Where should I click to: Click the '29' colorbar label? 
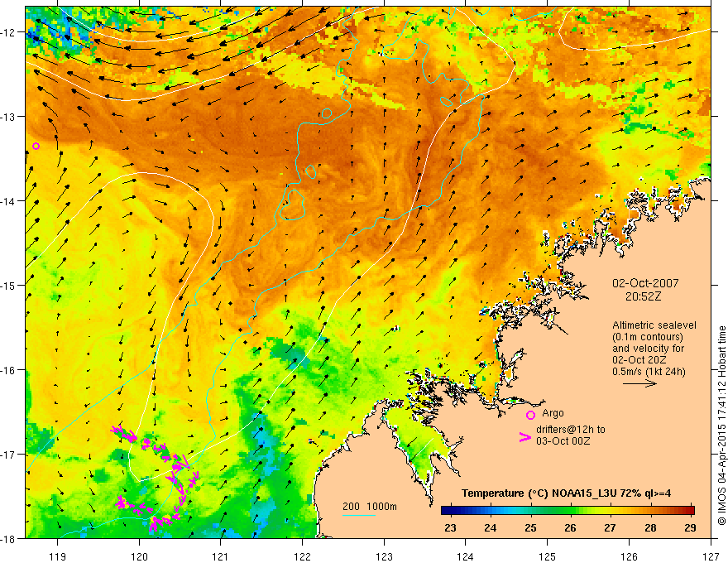(x=691, y=528)
